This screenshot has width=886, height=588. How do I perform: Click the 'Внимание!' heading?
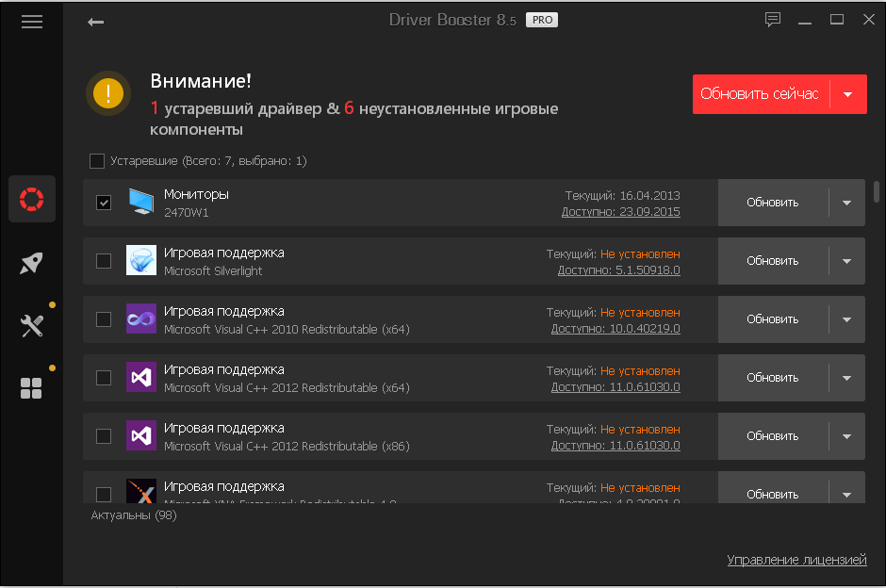pos(201,81)
